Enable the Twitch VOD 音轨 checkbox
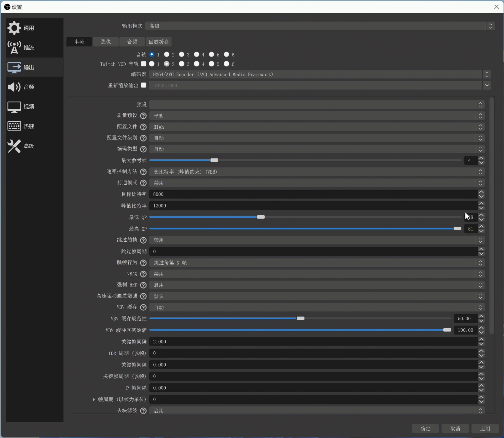The width and height of the screenshot is (504, 438). [144, 64]
